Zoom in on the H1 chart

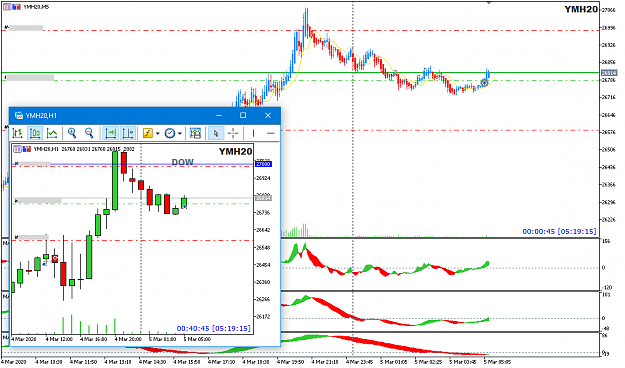(x=72, y=133)
